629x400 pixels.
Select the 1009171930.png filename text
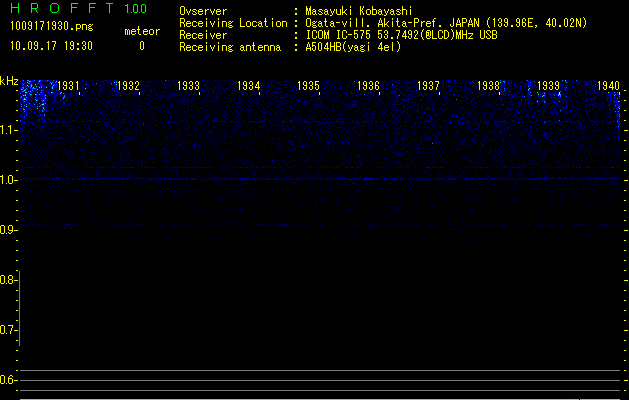click(x=52, y=26)
